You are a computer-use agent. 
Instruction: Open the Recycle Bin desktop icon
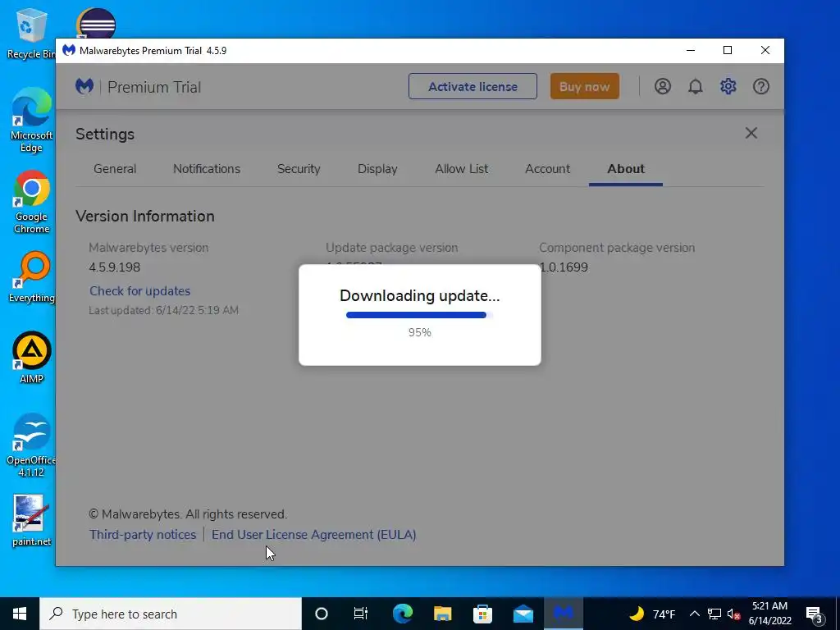(x=30, y=34)
